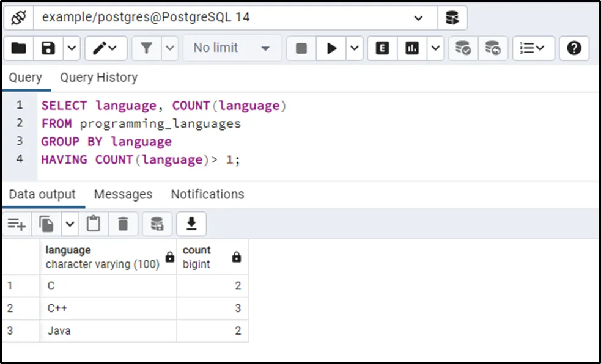
Task: Select the C++ cell in results
Action: pyautogui.click(x=108, y=308)
